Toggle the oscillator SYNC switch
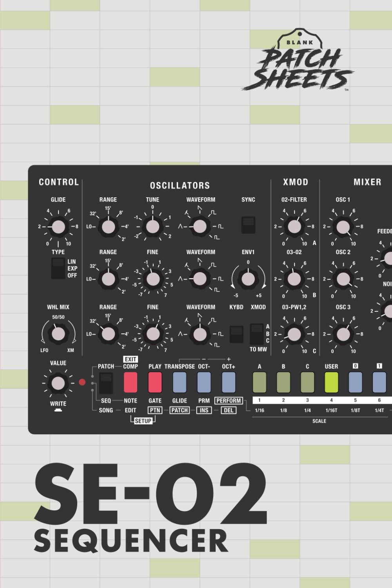This screenshot has height=588, width=392. (x=248, y=225)
